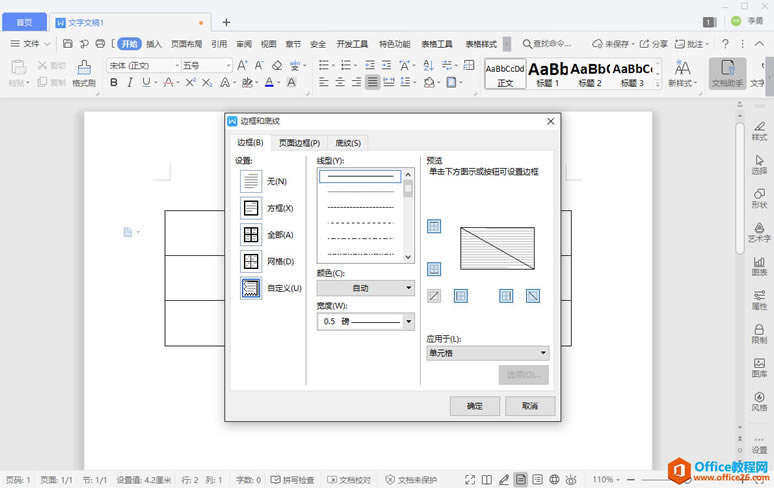Open the border width dropdown
Viewport: 774px width, 488px height.
(366, 321)
